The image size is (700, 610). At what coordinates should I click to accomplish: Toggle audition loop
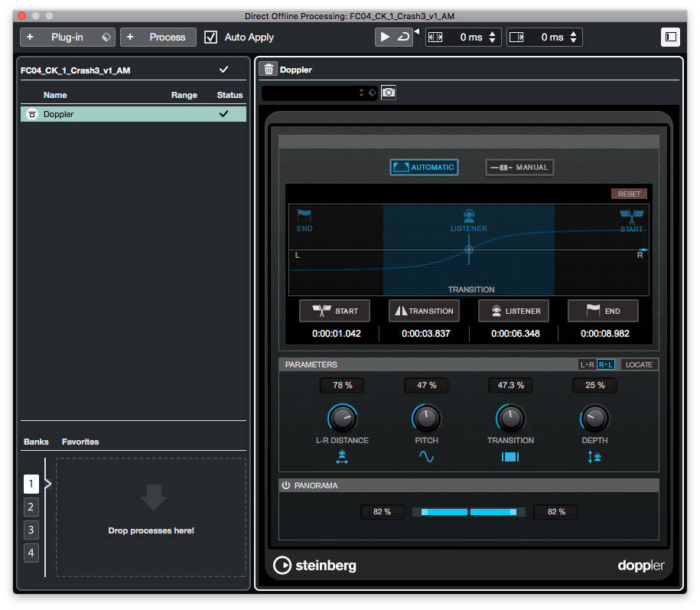(x=403, y=37)
